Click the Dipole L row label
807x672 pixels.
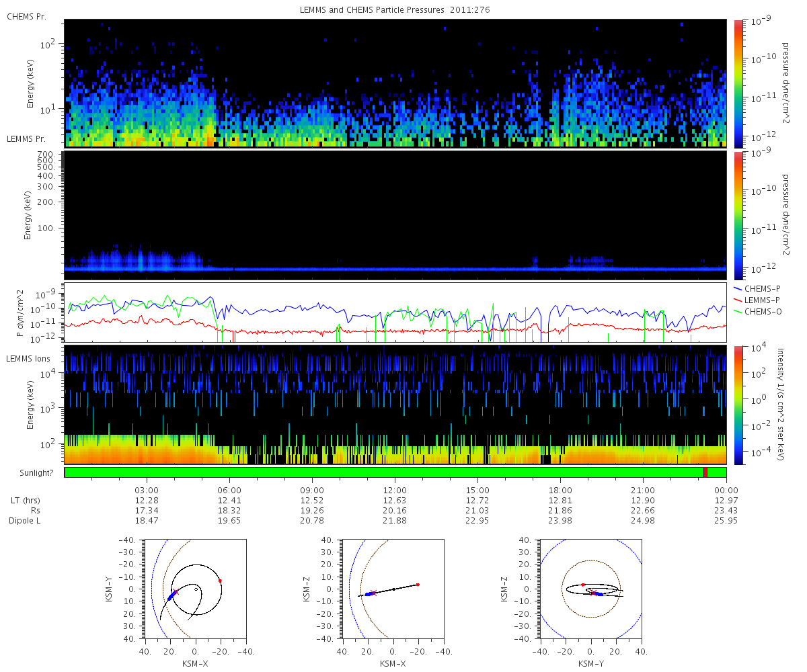[x=26, y=521]
